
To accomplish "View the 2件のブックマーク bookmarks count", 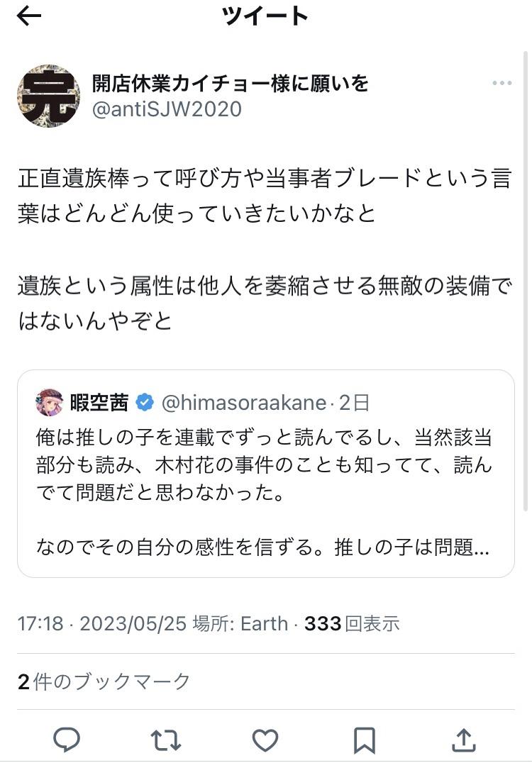I will tap(104, 681).
